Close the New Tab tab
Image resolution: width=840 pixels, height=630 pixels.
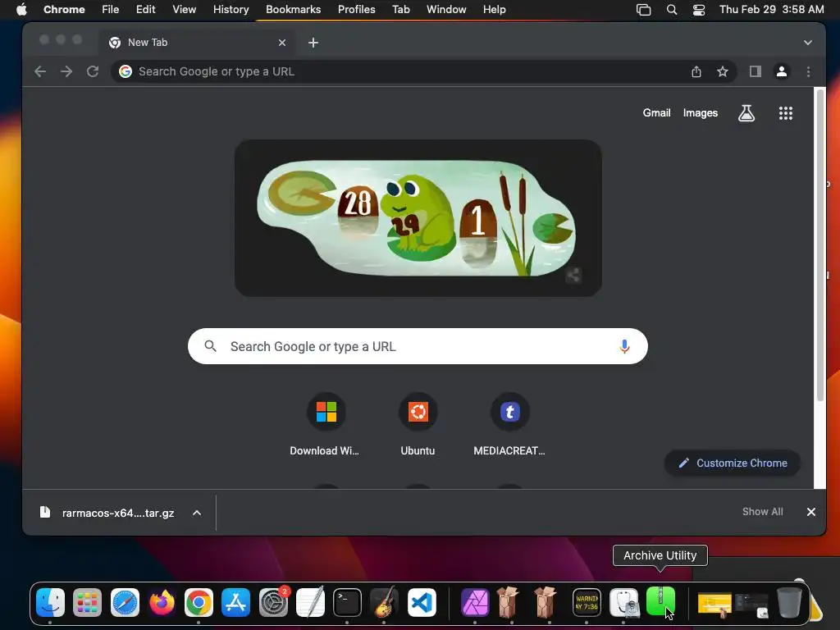click(282, 43)
